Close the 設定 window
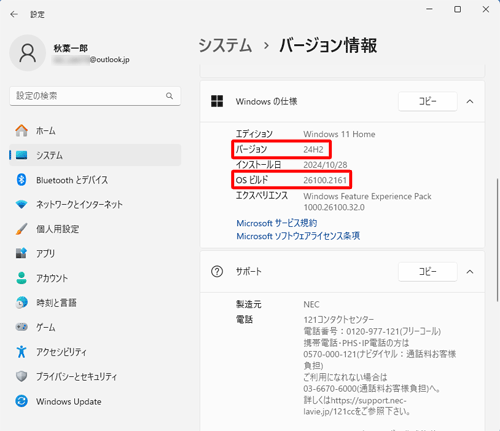This screenshot has height=431, width=500. tap(486, 9)
